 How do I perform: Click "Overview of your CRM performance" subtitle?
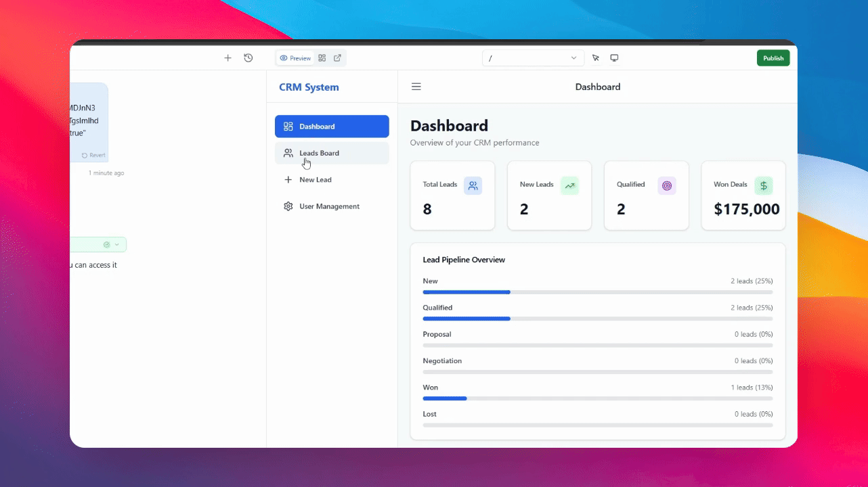click(x=475, y=143)
